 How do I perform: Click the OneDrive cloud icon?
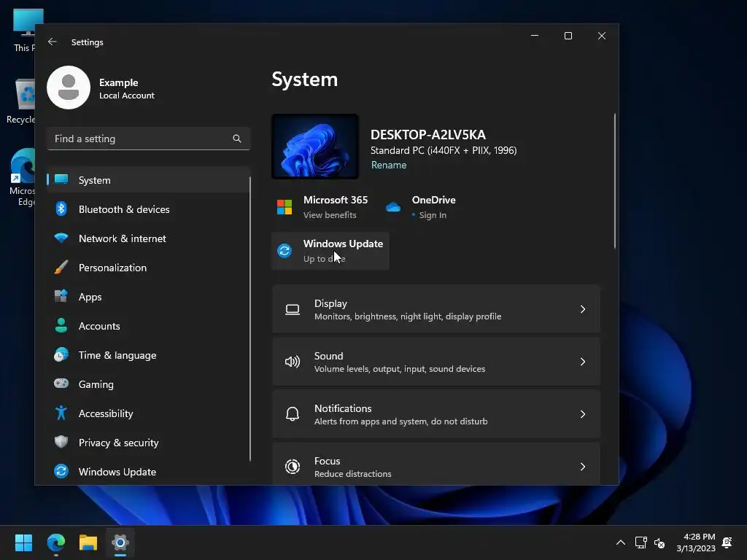(x=393, y=207)
